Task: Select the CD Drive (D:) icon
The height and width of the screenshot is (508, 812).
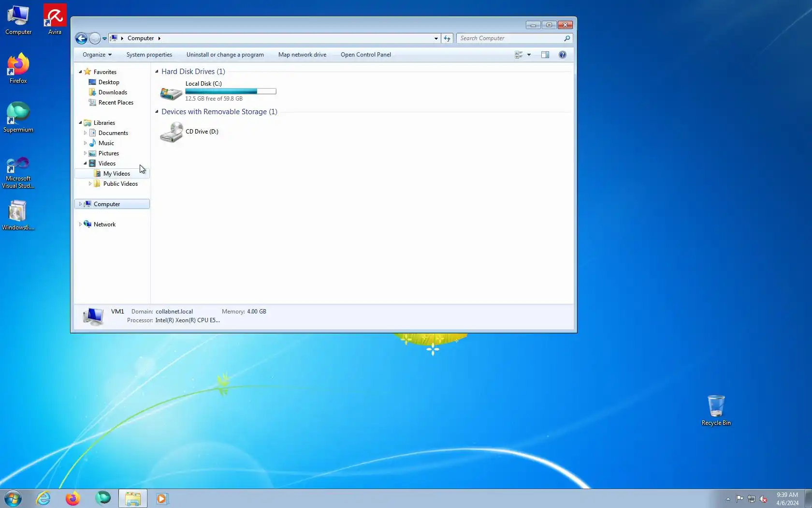Action: pyautogui.click(x=171, y=132)
